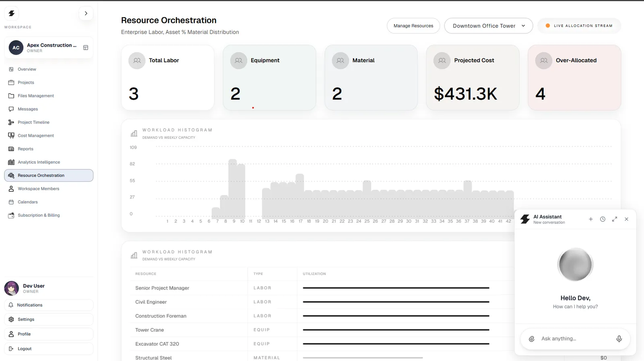Click the lightning bolt app logo
This screenshot has width=644, height=361.
click(x=12, y=13)
